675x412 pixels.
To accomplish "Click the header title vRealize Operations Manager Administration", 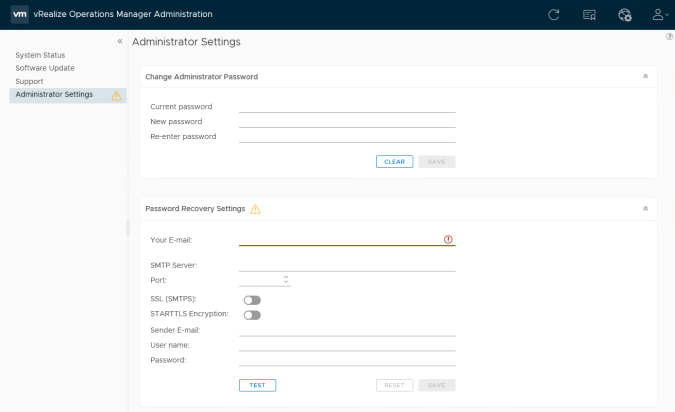I will (x=123, y=14).
